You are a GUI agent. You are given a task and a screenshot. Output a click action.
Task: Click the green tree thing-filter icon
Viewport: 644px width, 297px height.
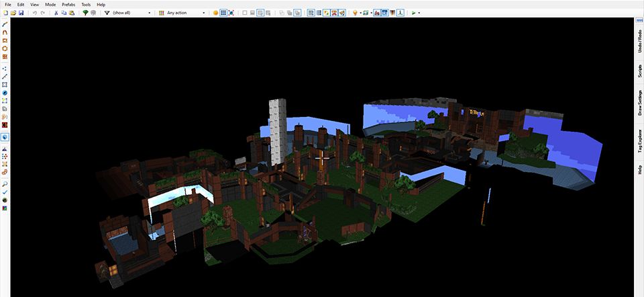point(85,13)
